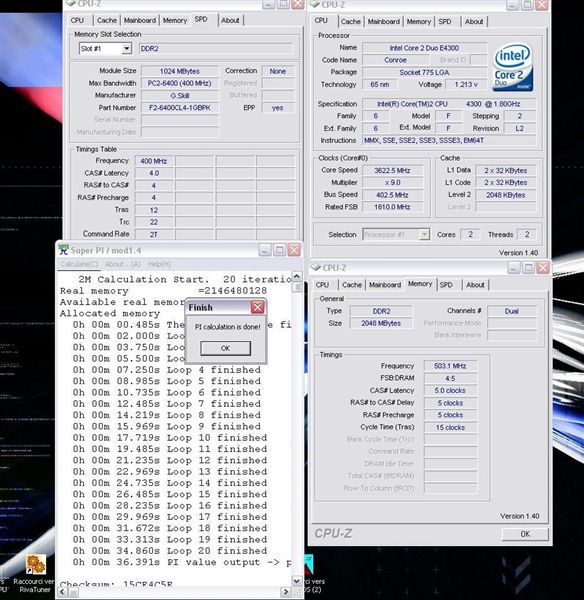
Task: Open Memory tab in SPD window
Action: (175, 20)
